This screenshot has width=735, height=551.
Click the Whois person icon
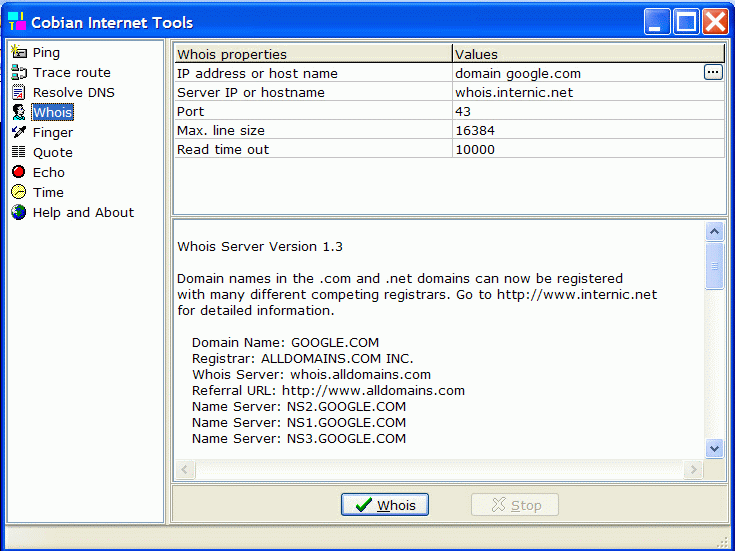(x=19, y=112)
